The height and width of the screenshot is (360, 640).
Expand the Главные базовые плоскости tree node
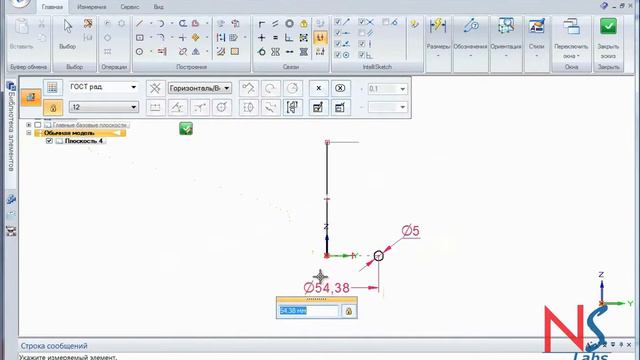point(29,125)
